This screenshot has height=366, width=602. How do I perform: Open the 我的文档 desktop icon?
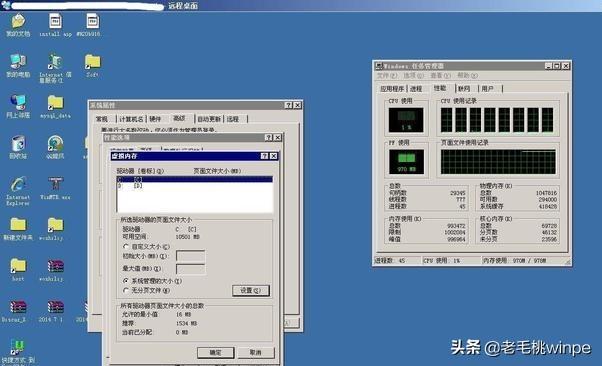18,22
